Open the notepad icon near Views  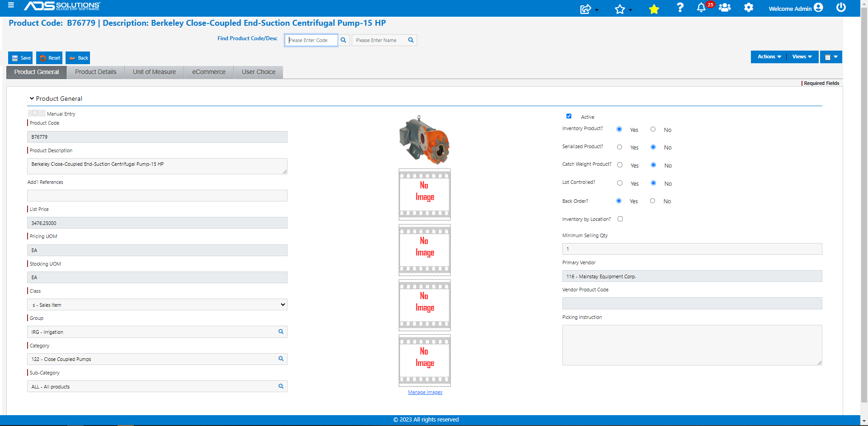828,57
